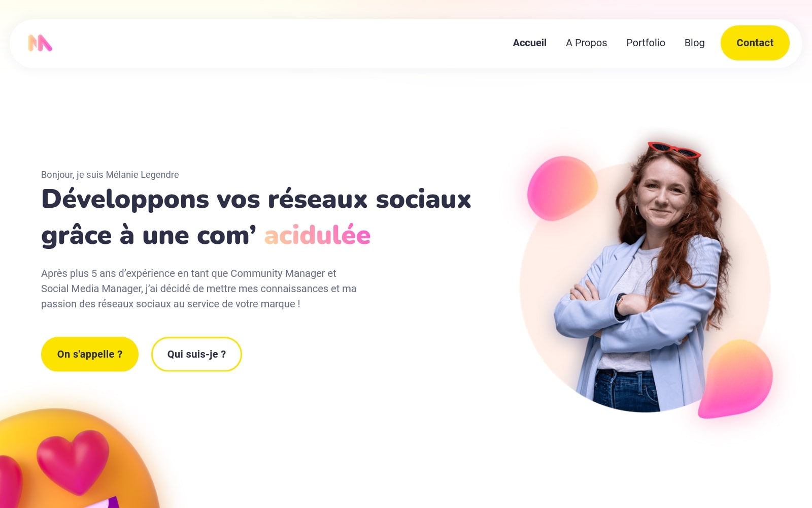
Task: Go to the Accueil page
Action: click(x=529, y=43)
